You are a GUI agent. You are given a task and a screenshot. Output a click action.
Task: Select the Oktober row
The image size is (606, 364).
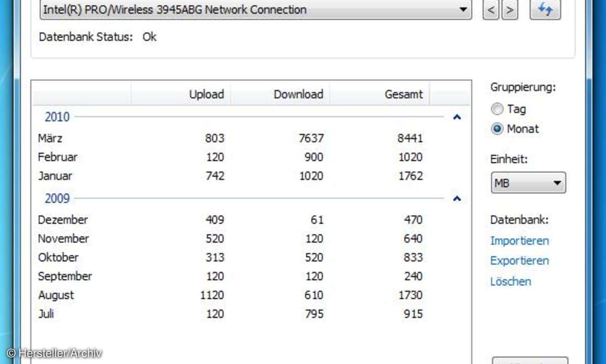251,257
